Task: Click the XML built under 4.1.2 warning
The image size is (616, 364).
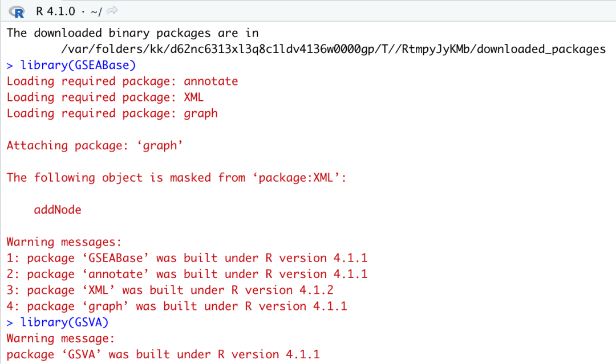Action: click(x=170, y=291)
